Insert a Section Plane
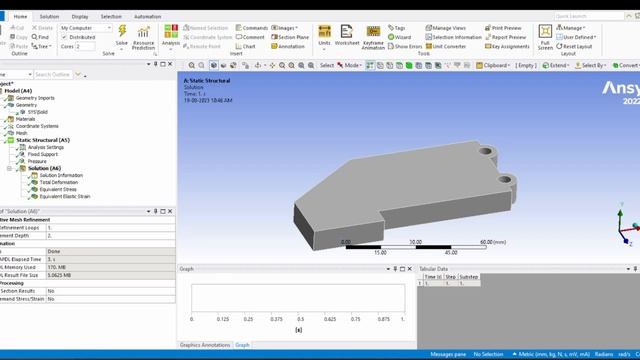Image resolution: width=640 pixels, height=360 pixels. [x=290, y=37]
